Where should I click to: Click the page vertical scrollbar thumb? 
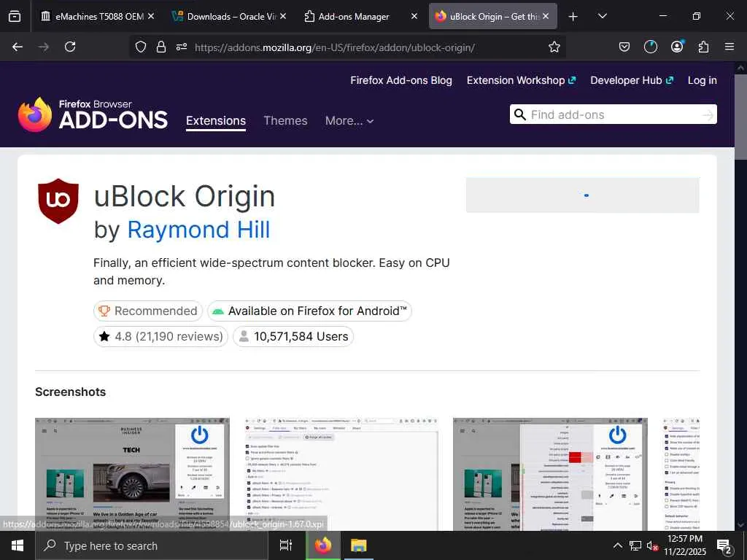click(x=741, y=117)
